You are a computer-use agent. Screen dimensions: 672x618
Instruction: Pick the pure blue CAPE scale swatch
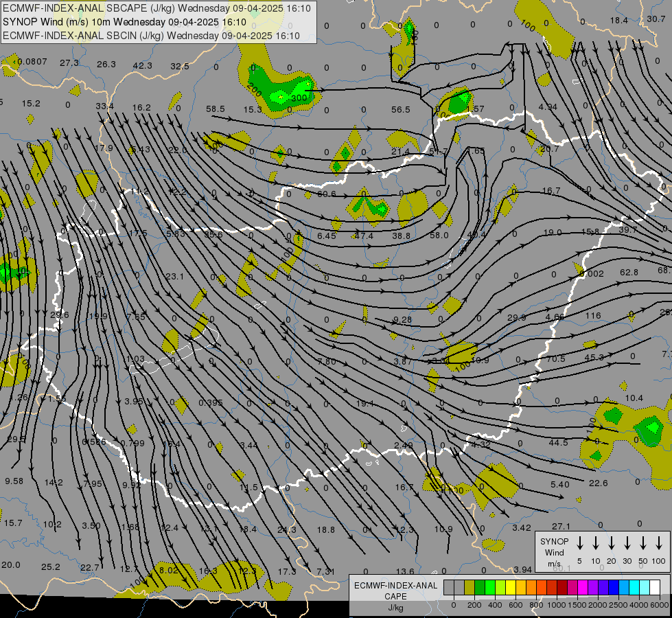(x=614, y=588)
